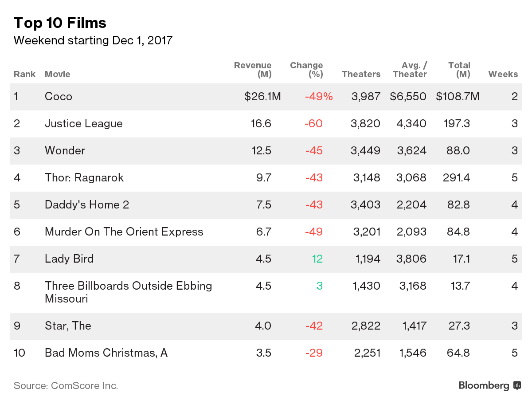Click the Top 10 Films heading
This screenshot has width=532, height=405.
[60, 23]
